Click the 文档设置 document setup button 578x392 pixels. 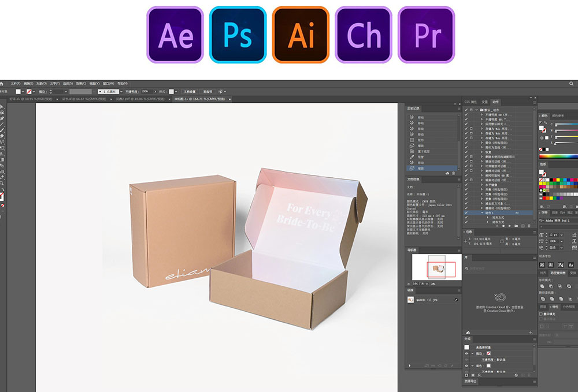pos(190,92)
